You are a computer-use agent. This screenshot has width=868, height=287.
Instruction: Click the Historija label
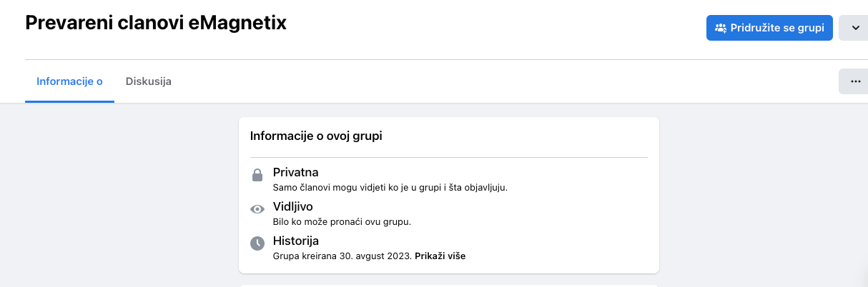(296, 241)
